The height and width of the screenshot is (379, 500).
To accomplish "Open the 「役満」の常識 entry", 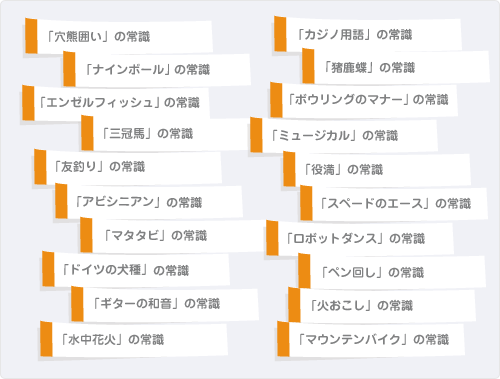I will click(377, 169).
